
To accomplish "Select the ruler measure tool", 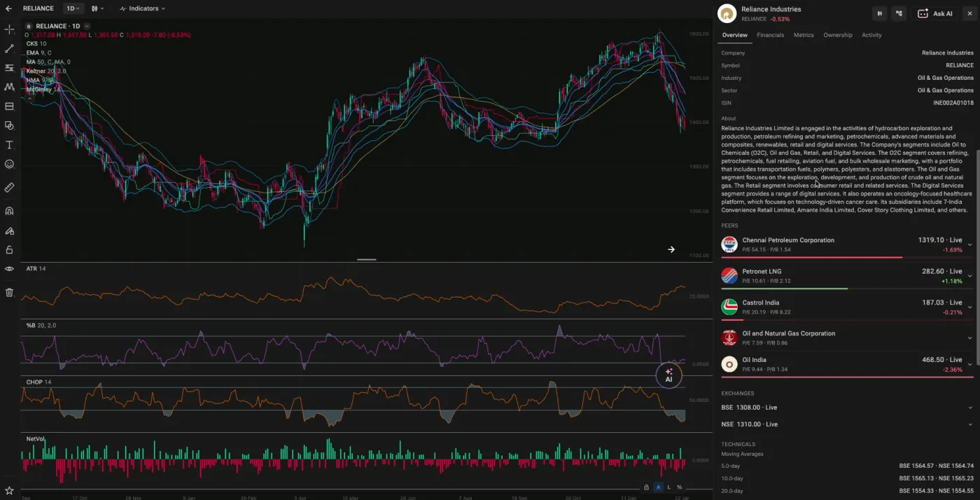I will pos(9,188).
